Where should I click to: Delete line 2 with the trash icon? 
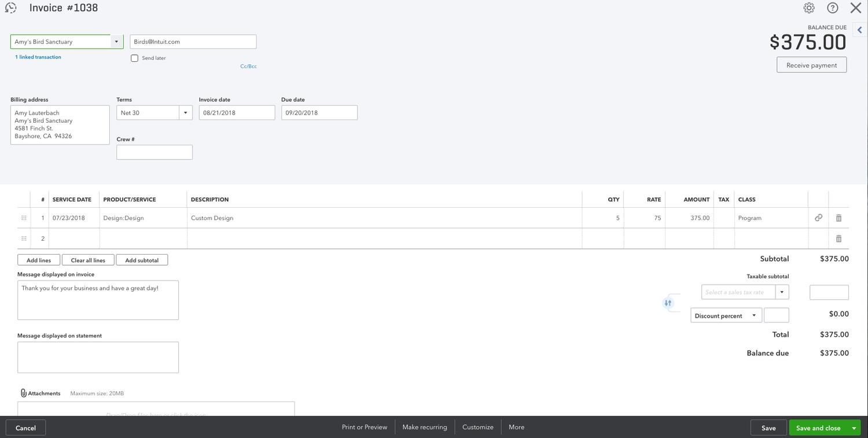point(838,238)
